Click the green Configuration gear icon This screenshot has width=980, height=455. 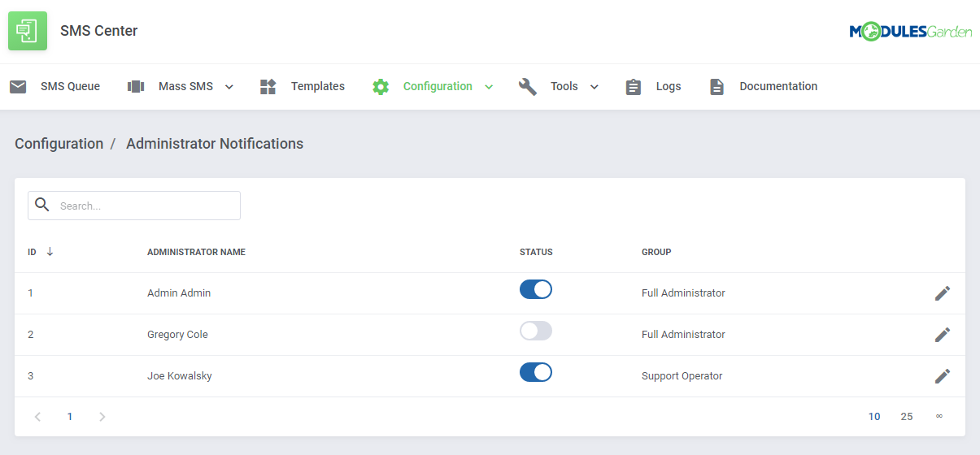point(381,86)
